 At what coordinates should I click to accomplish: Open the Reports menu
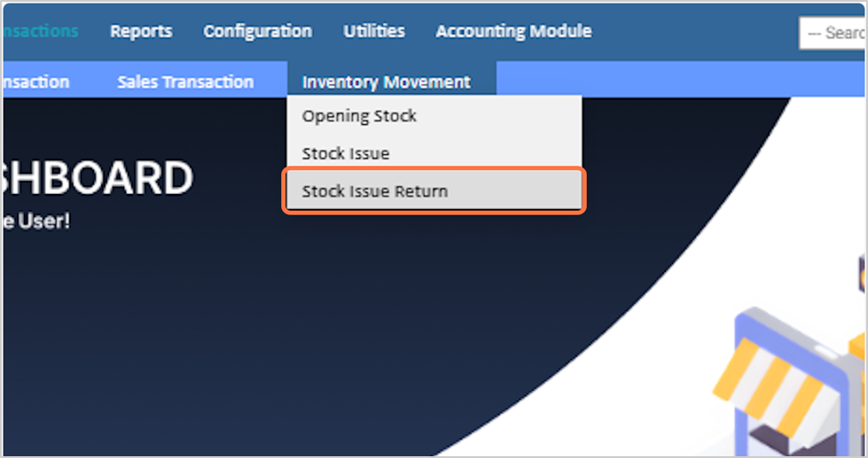coord(141,31)
